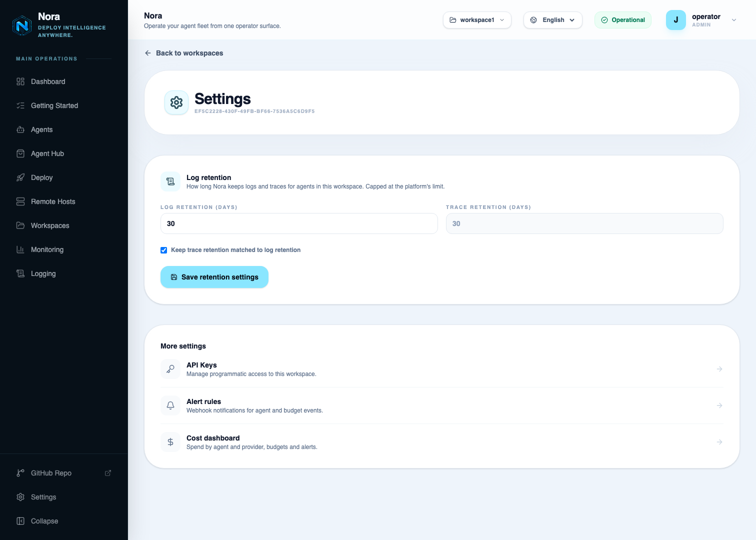The image size is (756, 540).
Task: Click the API Keys key icon
Action: click(x=170, y=369)
